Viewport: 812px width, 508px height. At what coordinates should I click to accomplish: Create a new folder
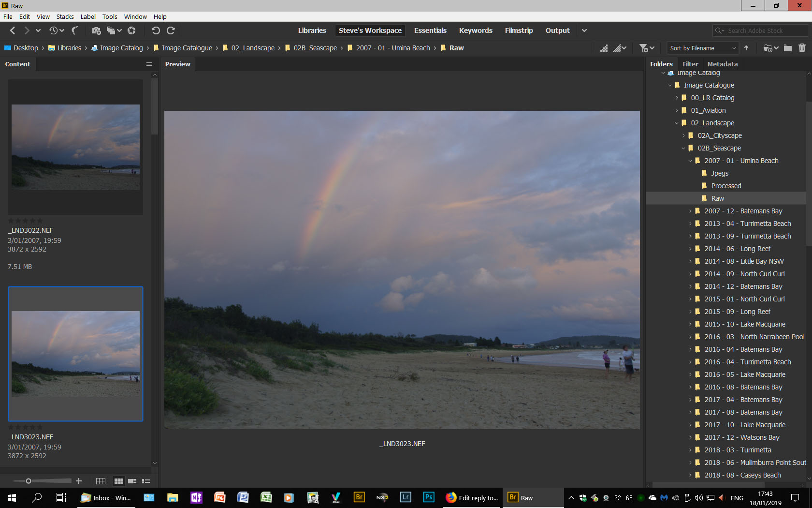click(788, 48)
